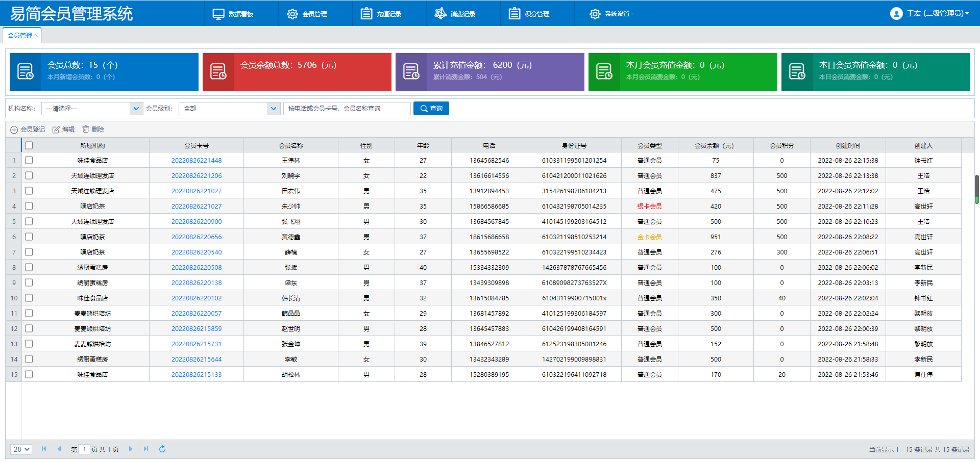Select the checkbox for row 15

(x=29, y=374)
